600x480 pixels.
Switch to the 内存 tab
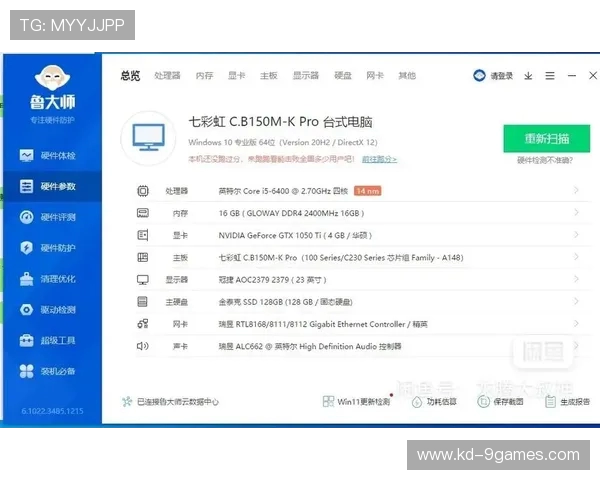point(204,76)
